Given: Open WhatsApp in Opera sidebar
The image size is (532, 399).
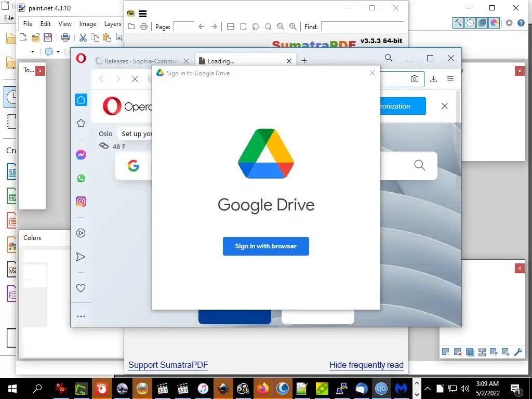Looking at the screenshot, I should pyautogui.click(x=81, y=178).
